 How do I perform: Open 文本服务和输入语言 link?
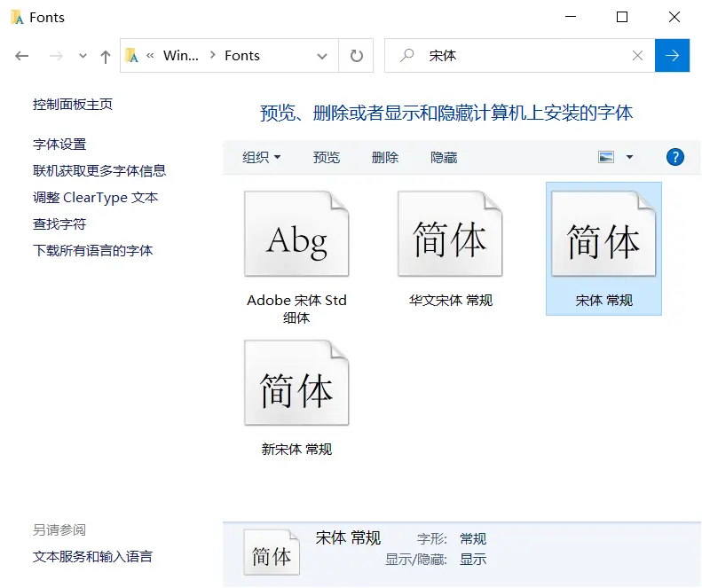tap(92, 556)
